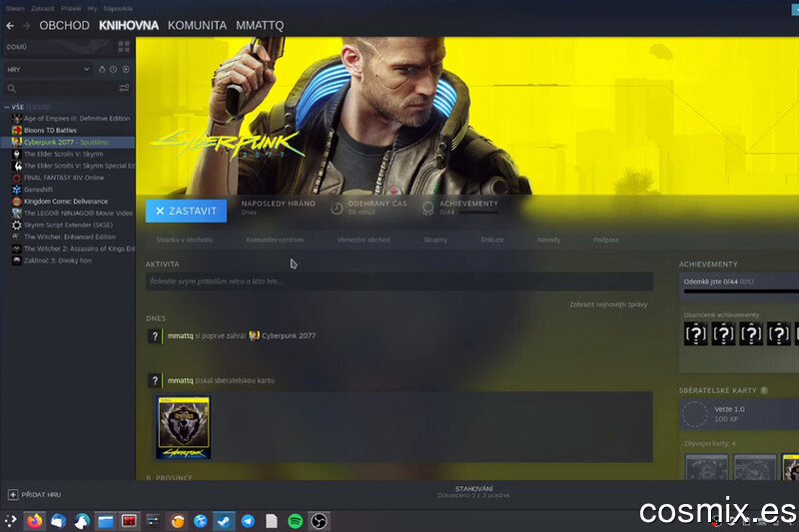Open Verze 1.0 badge entry
The height and width of the screenshot is (532, 799).
point(739,414)
